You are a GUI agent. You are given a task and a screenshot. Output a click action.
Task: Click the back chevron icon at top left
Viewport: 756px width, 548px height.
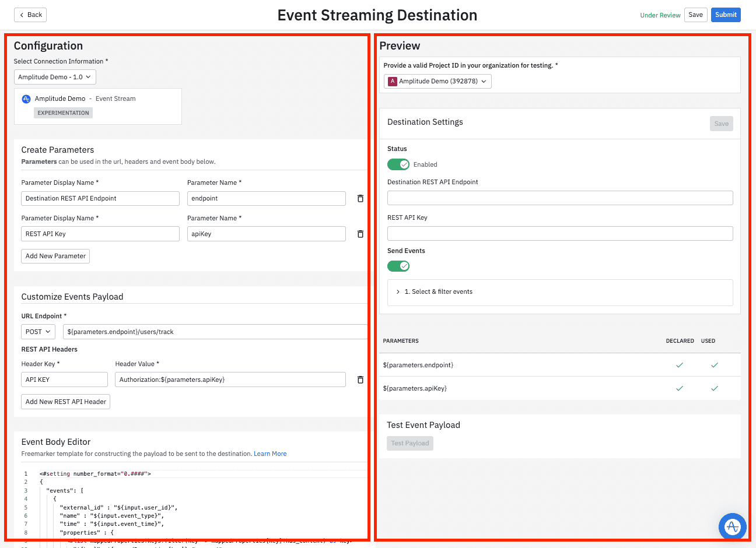(21, 15)
